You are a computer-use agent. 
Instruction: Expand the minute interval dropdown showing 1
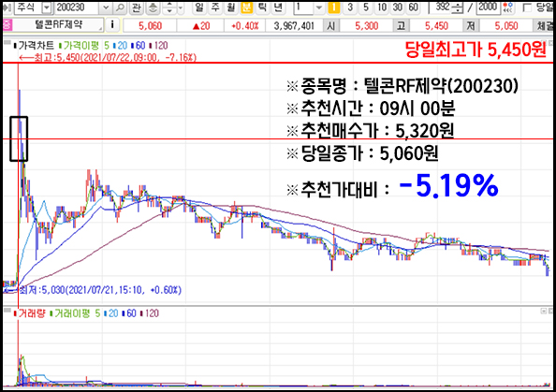point(319,7)
